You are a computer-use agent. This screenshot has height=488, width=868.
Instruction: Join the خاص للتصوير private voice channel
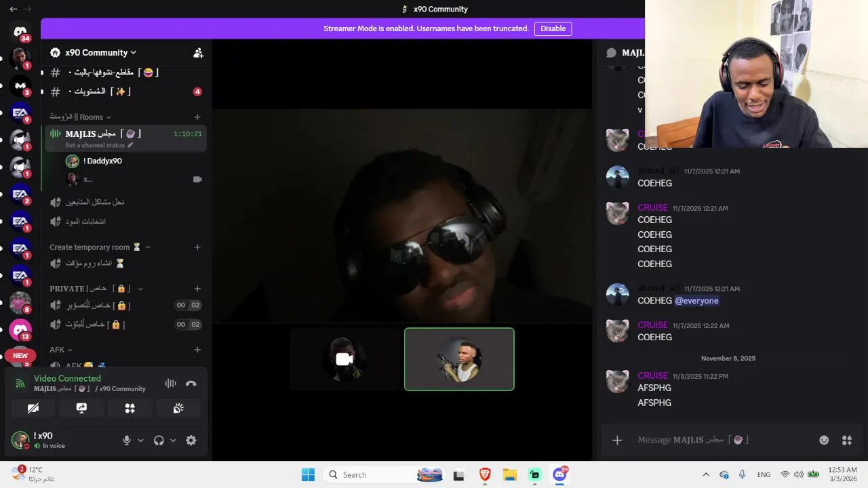(x=125, y=305)
